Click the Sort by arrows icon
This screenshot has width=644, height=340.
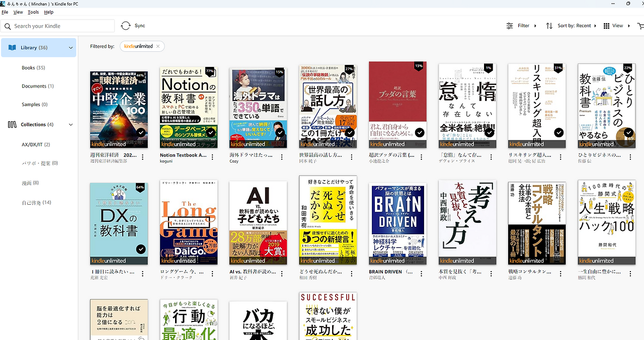(549, 26)
